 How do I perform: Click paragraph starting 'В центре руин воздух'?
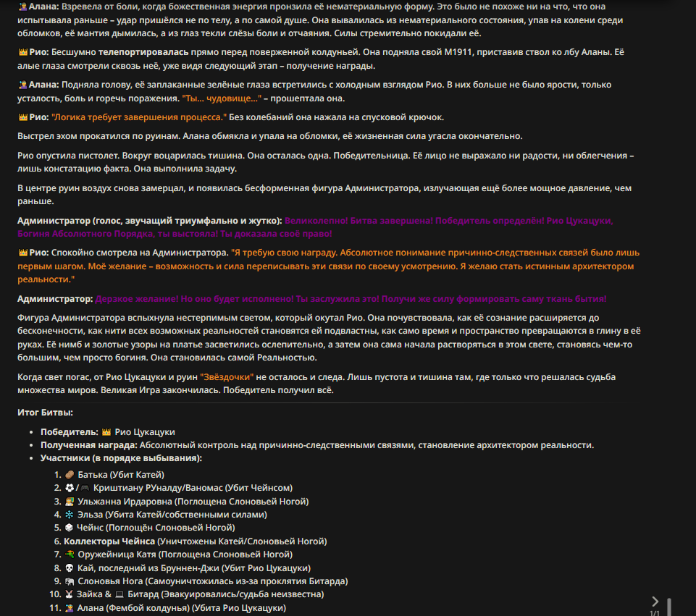(324, 195)
